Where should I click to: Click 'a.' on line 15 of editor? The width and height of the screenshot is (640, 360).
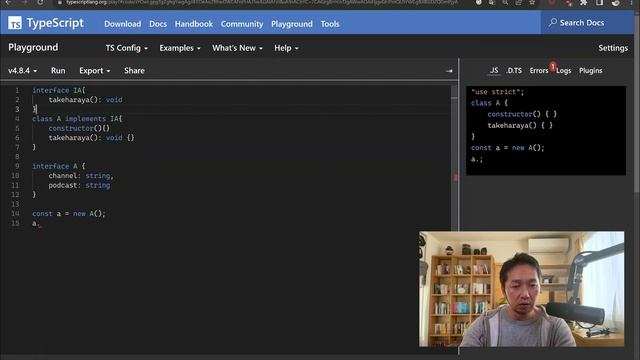coord(36,223)
